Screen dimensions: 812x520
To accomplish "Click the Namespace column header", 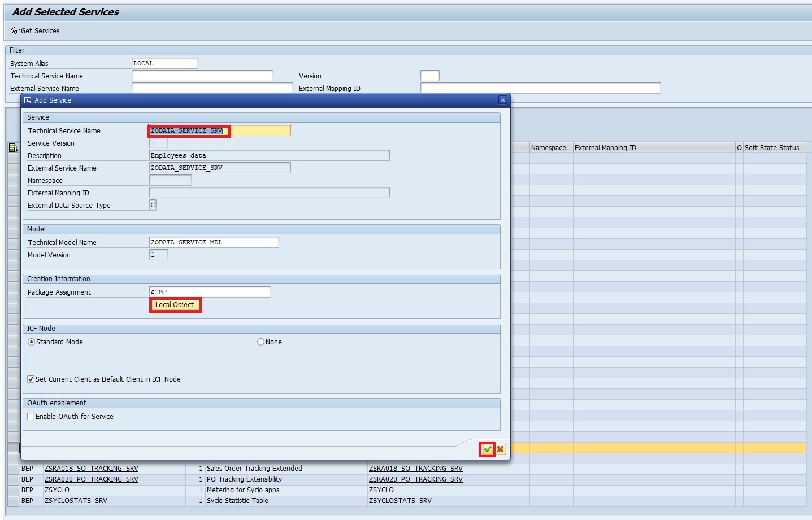I will pyautogui.click(x=549, y=147).
